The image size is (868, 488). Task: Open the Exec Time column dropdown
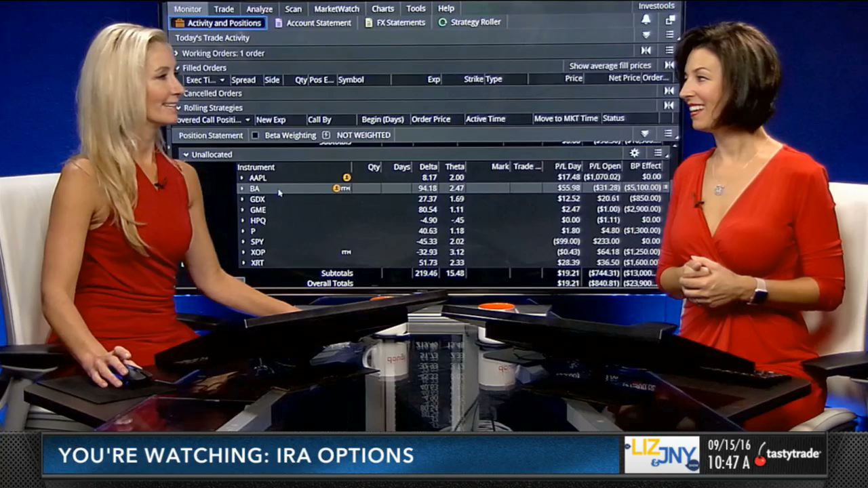click(222, 80)
